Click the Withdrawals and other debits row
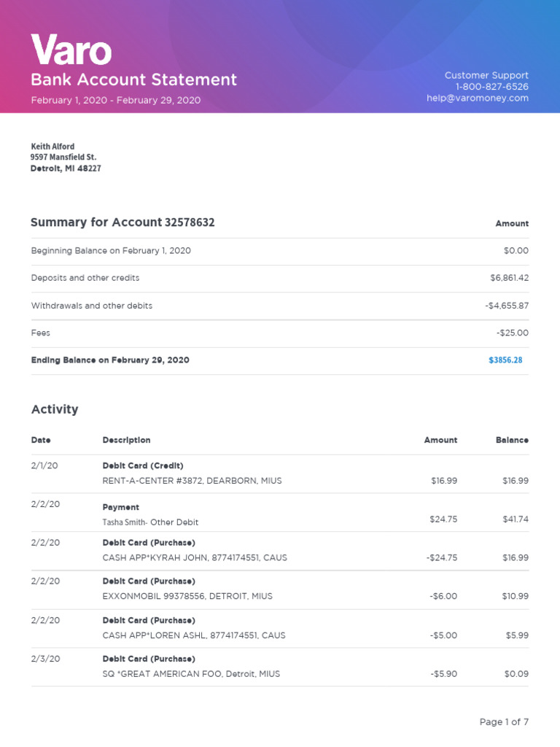Image resolution: width=560 pixels, height=747 pixels. click(92, 306)
